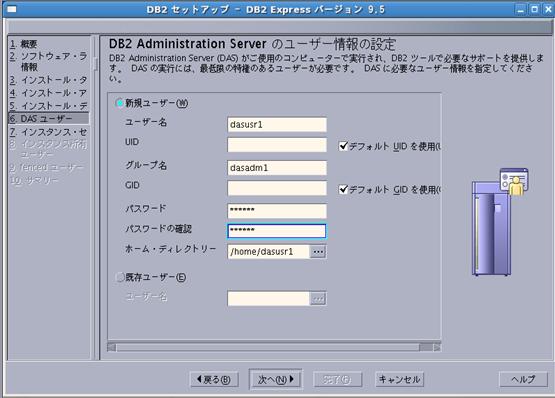Screen dimensions: 555x398
Task: Select the 新規ユーザー radio button
Action: click(x=120, y=103)
